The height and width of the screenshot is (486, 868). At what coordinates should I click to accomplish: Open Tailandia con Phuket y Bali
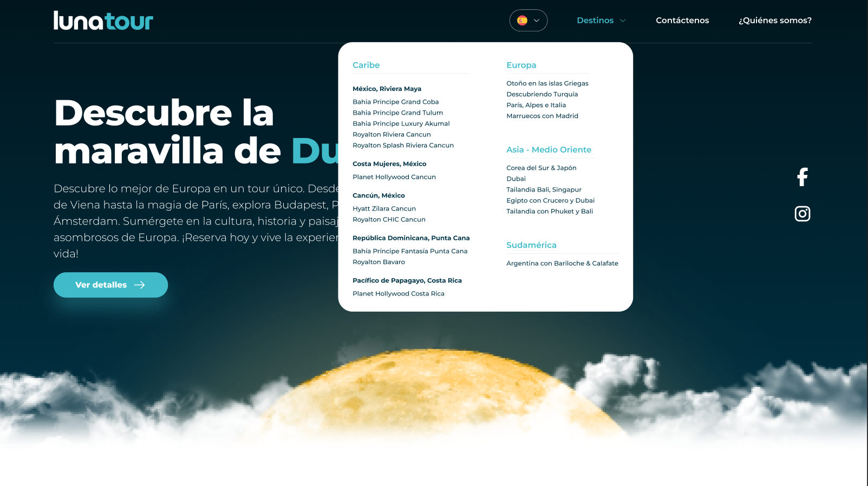(x=550, y=211)
